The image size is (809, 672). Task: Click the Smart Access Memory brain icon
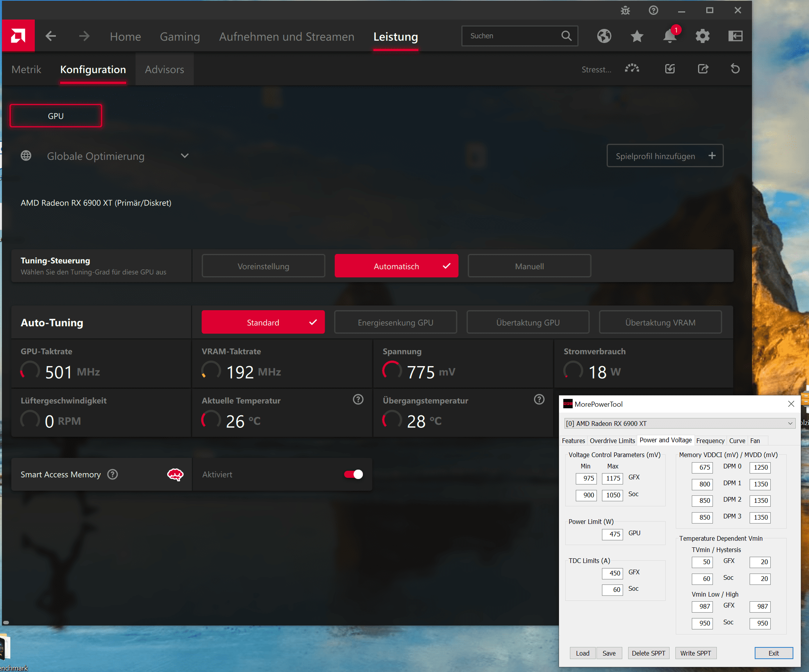coord(175,474)
